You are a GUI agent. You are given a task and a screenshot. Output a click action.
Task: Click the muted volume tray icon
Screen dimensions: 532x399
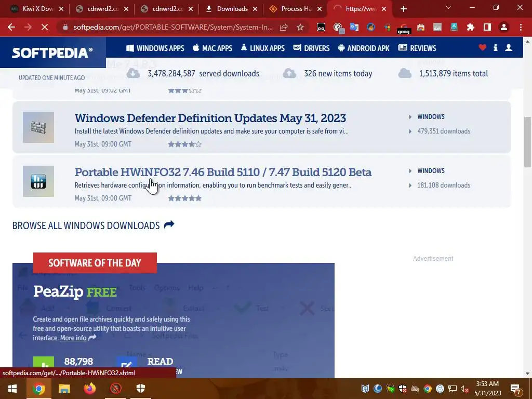[x=464, y=389]
